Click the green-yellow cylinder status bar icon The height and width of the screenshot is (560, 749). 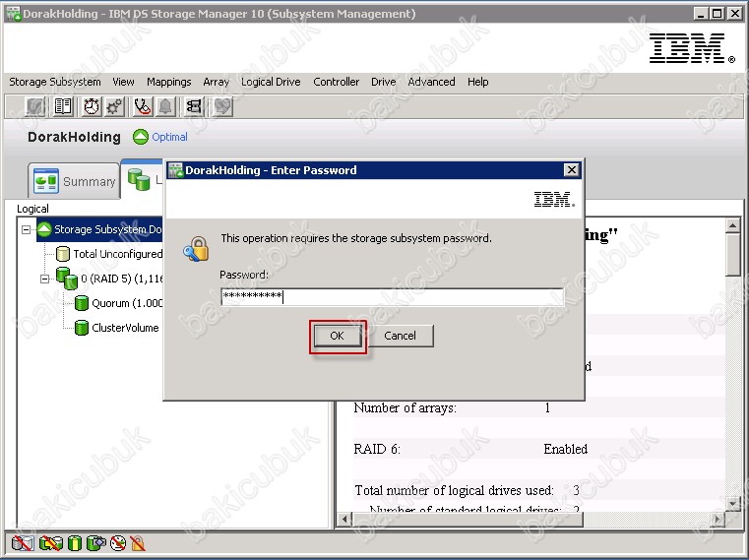pos(75,543)
